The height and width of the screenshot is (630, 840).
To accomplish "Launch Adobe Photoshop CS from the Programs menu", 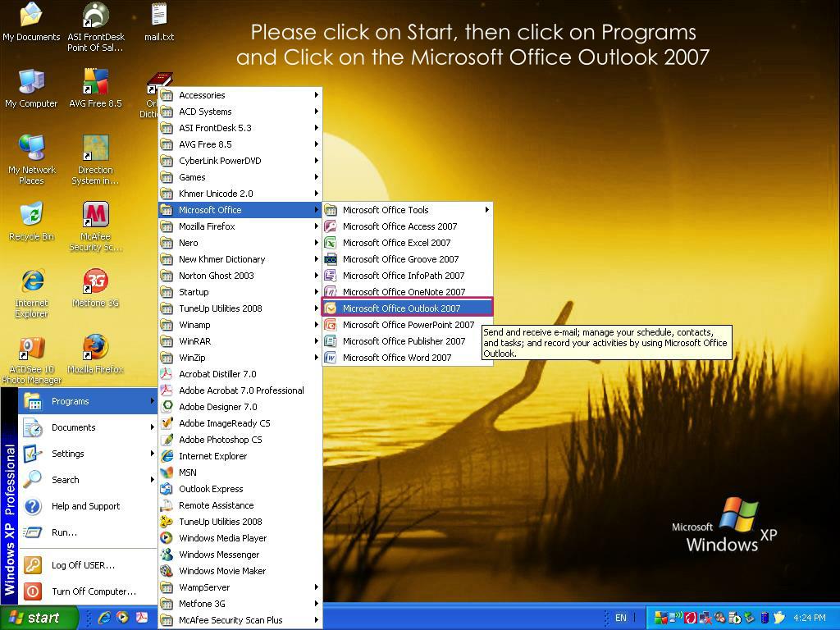I will tap(240, 440).
